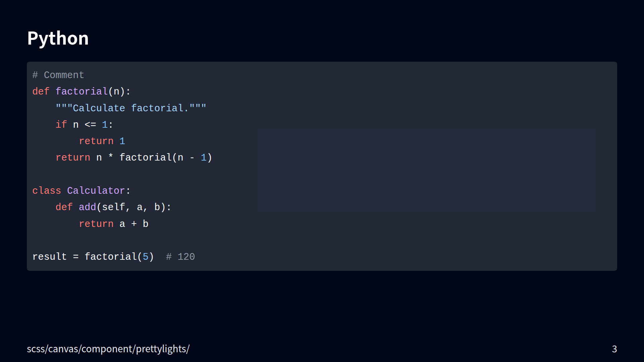Click the '*' multiplication operator

pos(111,158)
